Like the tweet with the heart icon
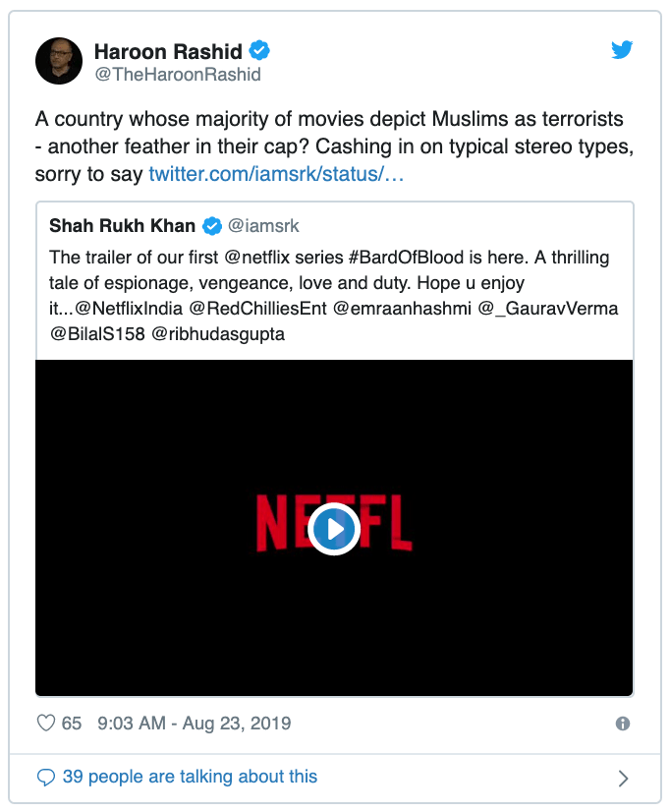This screenshot has height=812, width=670. tap(46, 723)
